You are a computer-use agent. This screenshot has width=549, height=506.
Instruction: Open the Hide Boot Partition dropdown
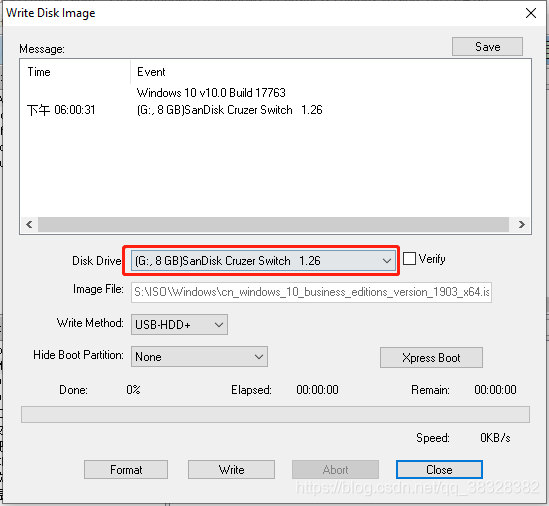click(x=199, y=357)
